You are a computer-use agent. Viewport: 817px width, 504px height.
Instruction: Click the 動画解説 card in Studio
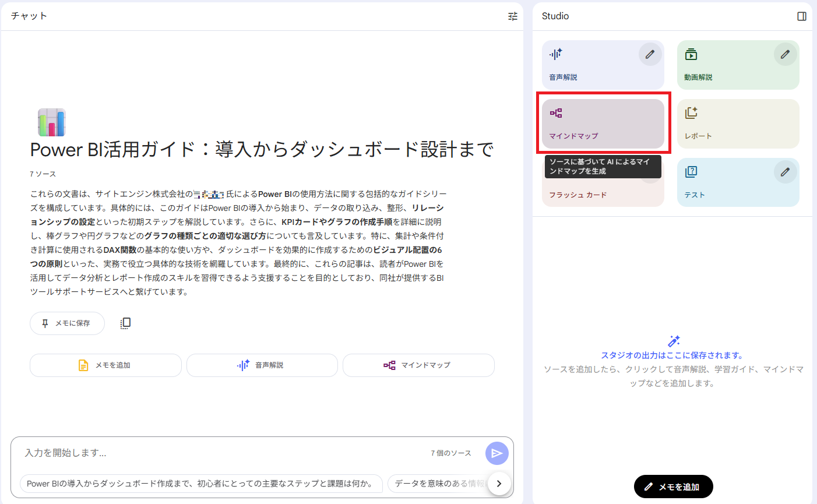[738, 65]
